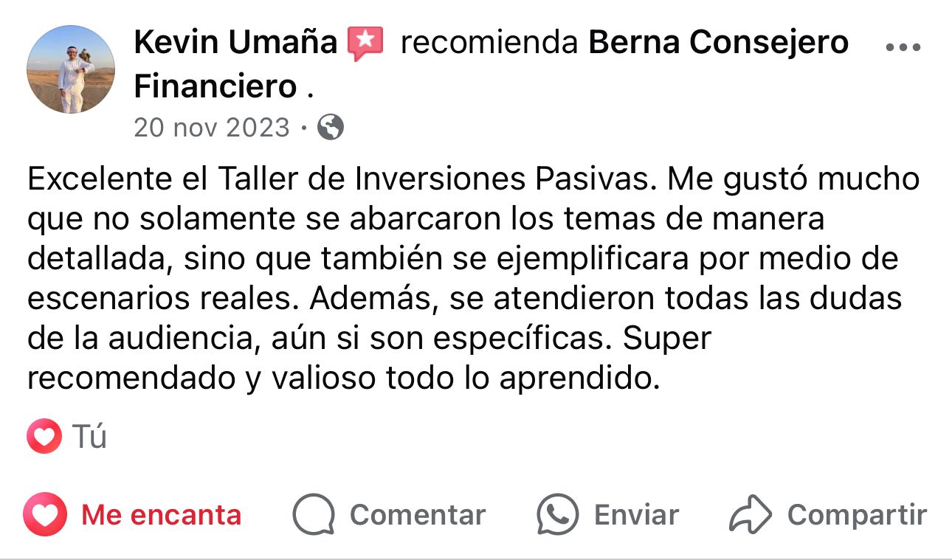The width and height of the screenshot is (952, 560).
Task: Click the word recomienda in header
Action: [489, 44]
